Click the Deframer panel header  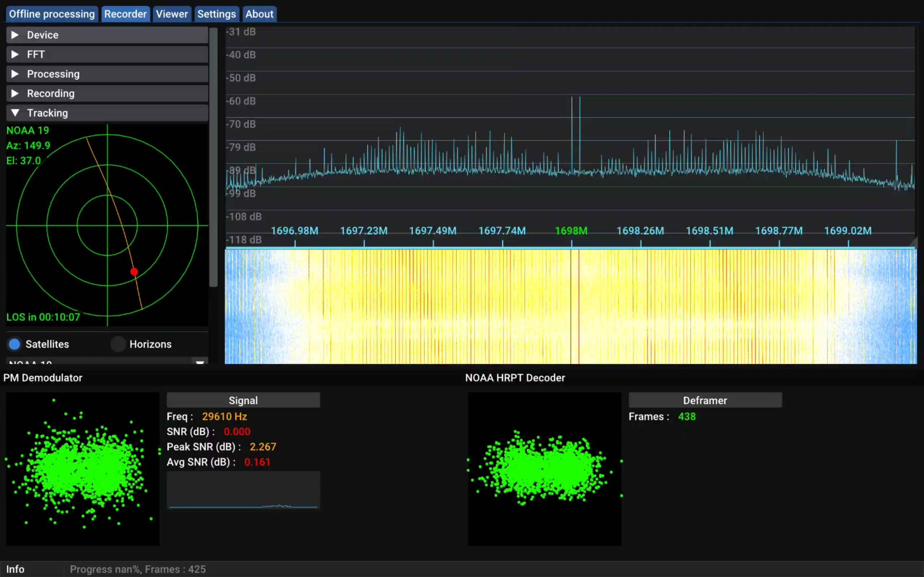coord(705,400)
